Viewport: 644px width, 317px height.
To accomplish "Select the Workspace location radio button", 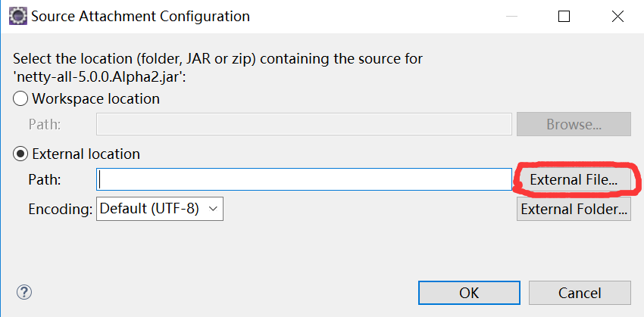I will [20, 99].
